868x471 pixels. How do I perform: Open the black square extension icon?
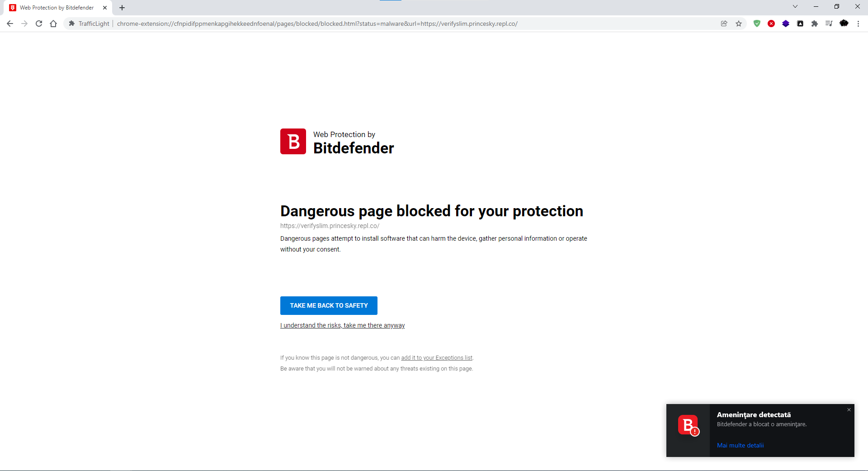pos(800,24)
